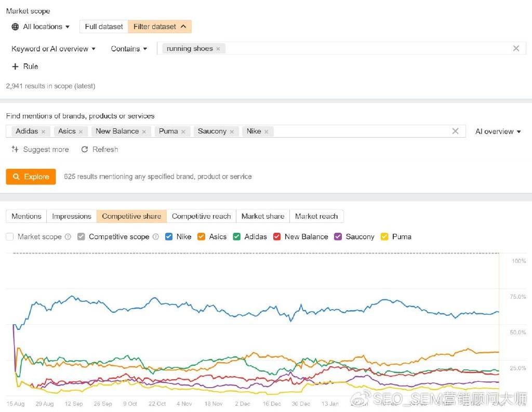The width and height of the screenshot is (532, 412).
Task: Click the 4 Nov axis label
Action: [184, 404]
